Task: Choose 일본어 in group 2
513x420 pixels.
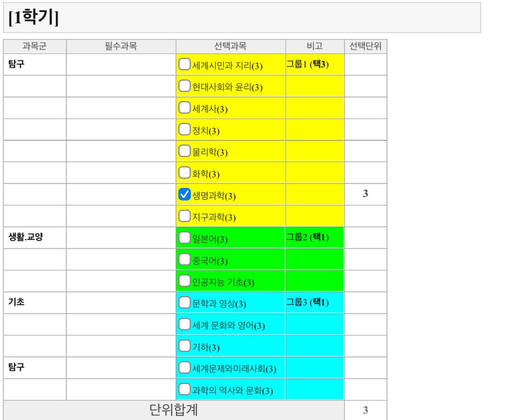Action: point(184,238)
